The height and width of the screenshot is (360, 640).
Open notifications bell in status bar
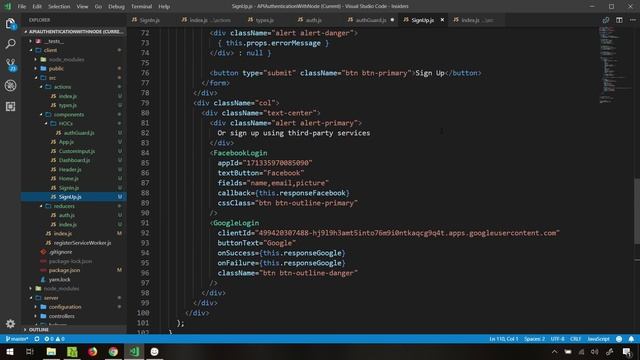click(631, 339)
